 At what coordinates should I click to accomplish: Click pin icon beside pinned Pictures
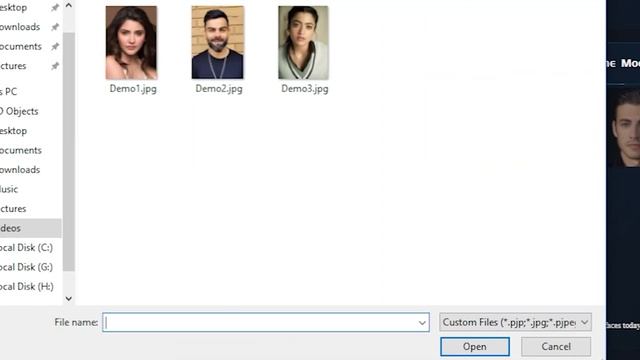point(55,66)
